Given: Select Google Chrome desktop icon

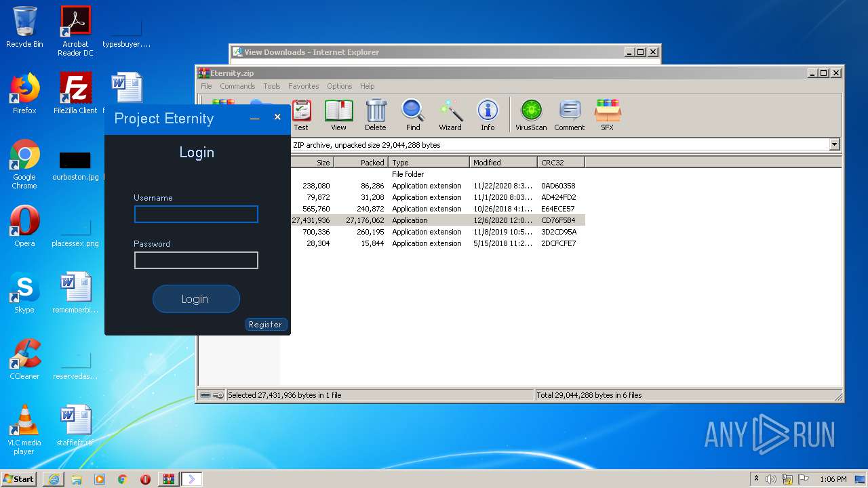Looking at the screenshot, I should [24, 165].
